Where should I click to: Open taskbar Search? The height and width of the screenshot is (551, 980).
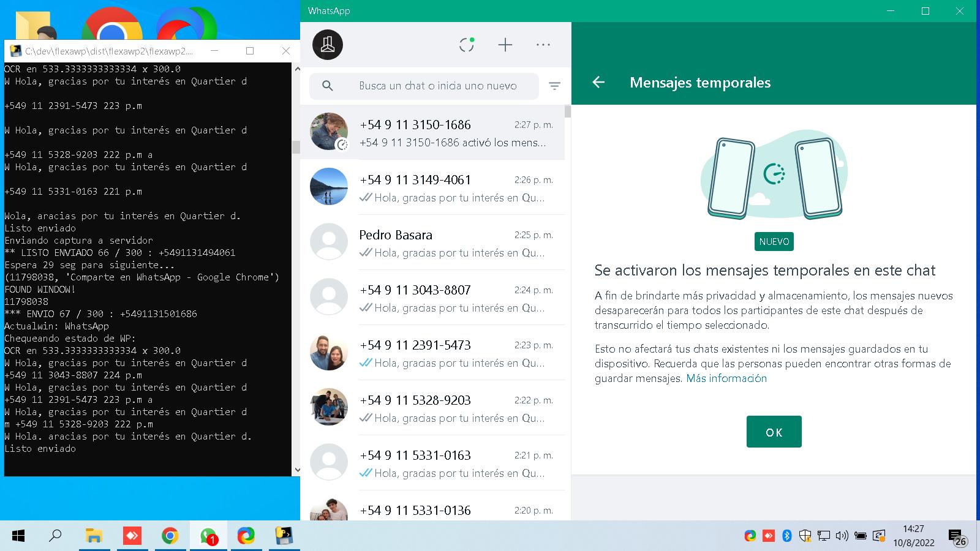pyautogui.click(x=55, y=536)
